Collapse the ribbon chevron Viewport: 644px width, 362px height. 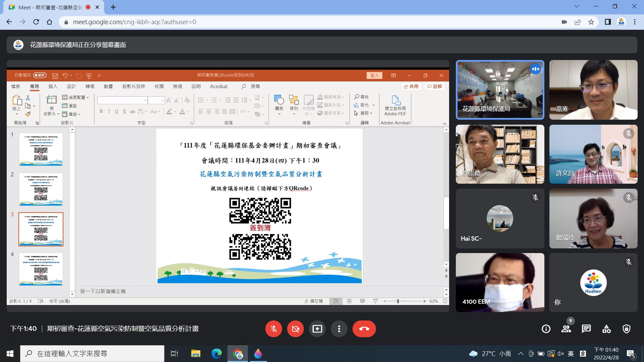[x=445, y=123]
